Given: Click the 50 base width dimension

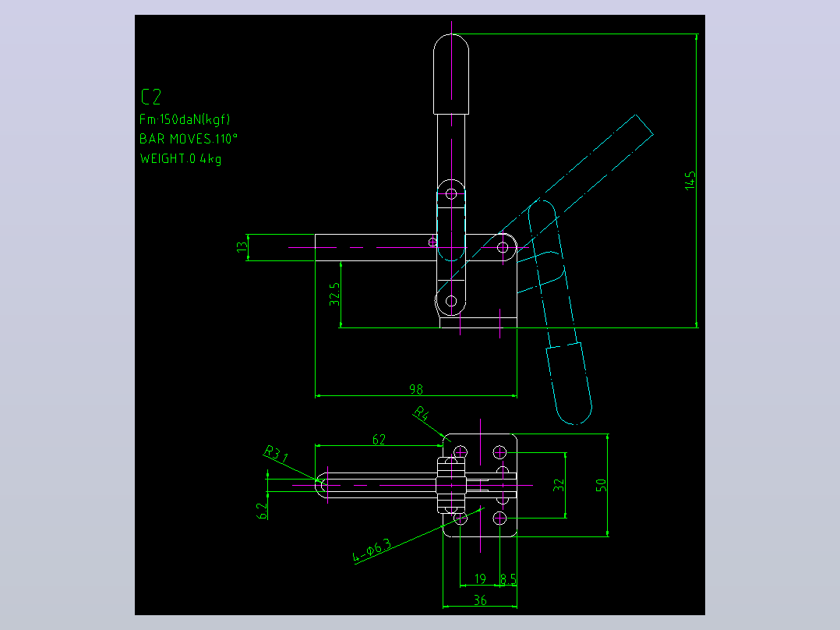Looking at the screenshot, I should pyautogui.click(x=601, y=485).
